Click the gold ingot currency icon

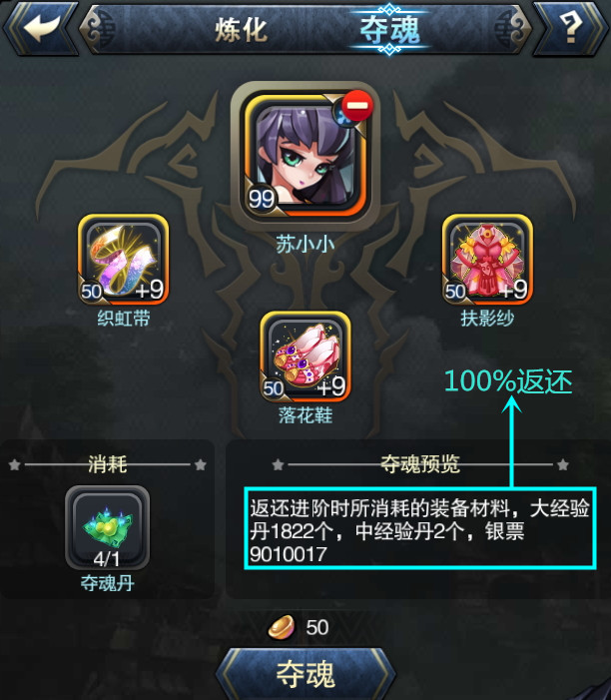282,627
